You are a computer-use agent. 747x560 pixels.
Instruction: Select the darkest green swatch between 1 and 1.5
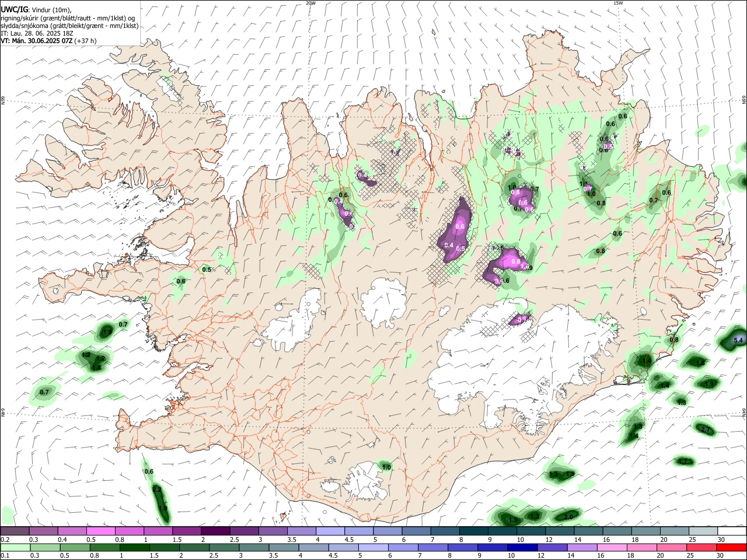[134, 547]
